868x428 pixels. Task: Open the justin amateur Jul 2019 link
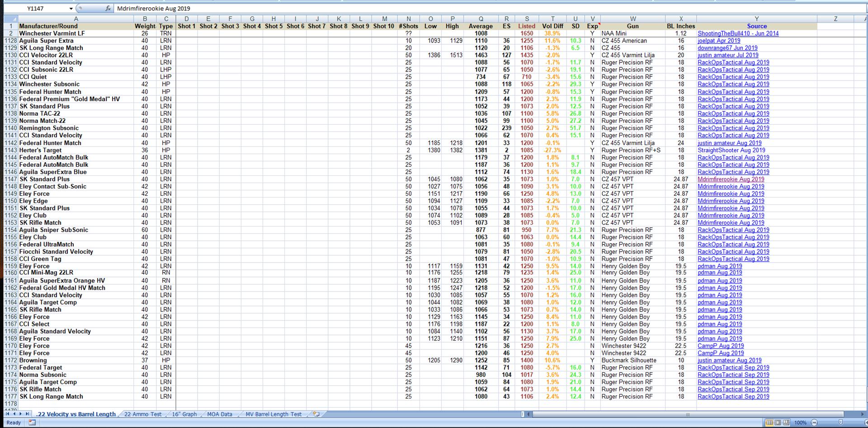(x=728, y=55)
